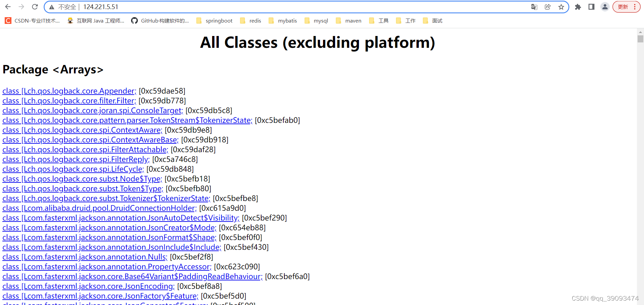
Task: Click the address text [0xc615a9d0]
Action: pos(223,208)
